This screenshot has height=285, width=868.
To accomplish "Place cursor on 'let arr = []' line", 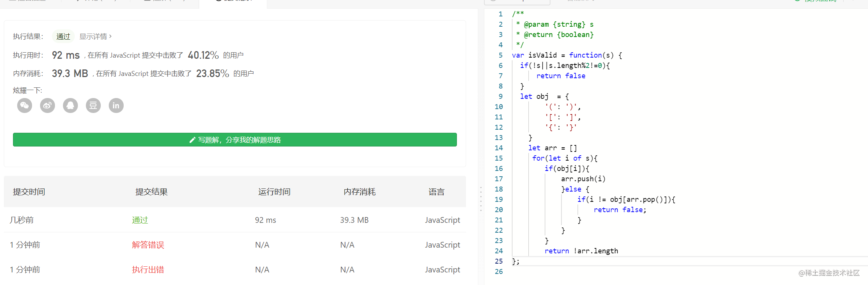I will click(x=553, y=148).
